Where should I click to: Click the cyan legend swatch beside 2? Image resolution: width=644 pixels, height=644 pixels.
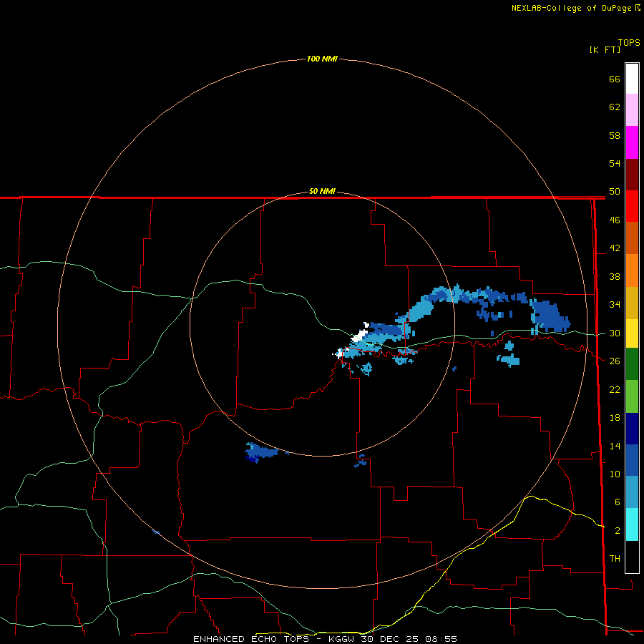pos(632,525)
